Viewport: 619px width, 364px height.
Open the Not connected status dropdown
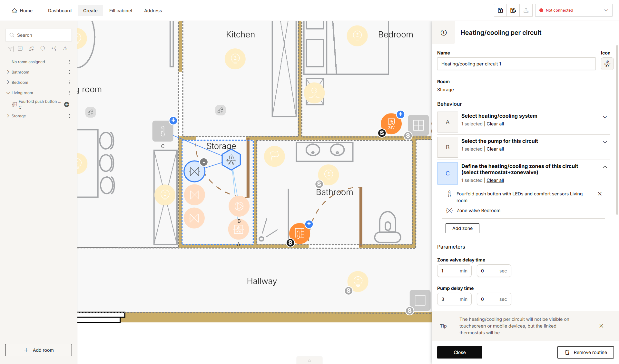click(x=574, y=10)
